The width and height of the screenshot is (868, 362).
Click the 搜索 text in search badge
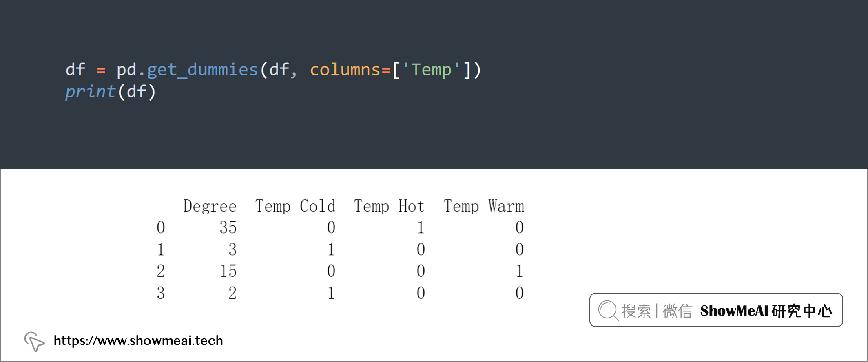pyautogui.click(x=636, y=311)
